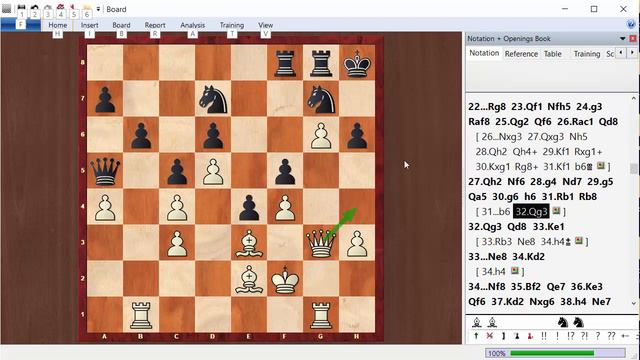Open the Training ribbon tab

click(x=232, y=25)
